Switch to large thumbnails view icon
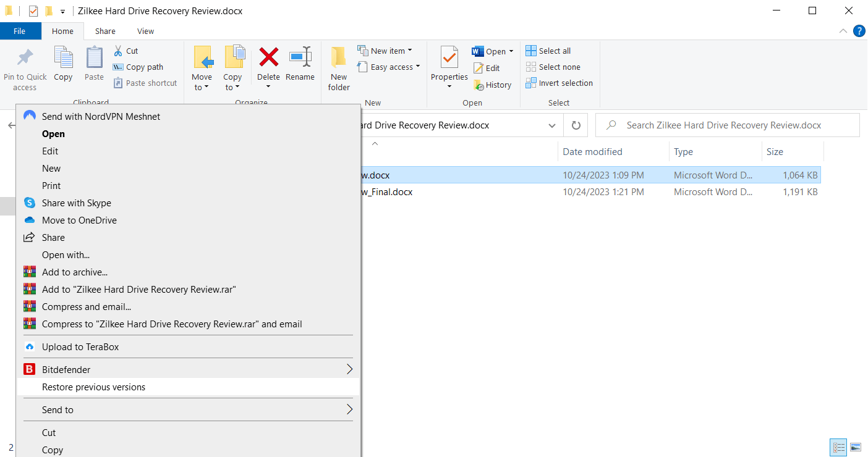 coord(856,447)
